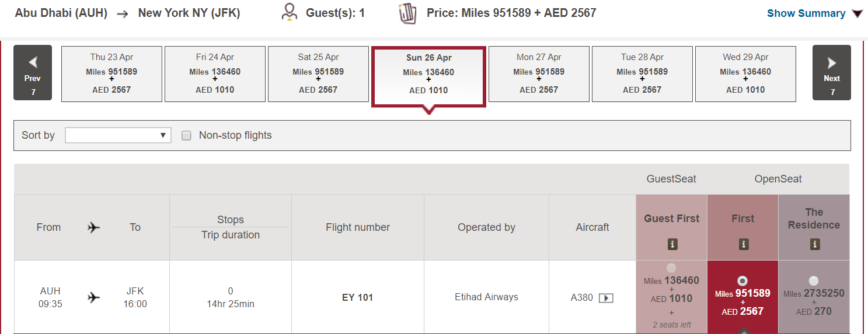The image size is (868, 334).
Task: Select First fare radio button for EY 101
Action: pos(742,280)
